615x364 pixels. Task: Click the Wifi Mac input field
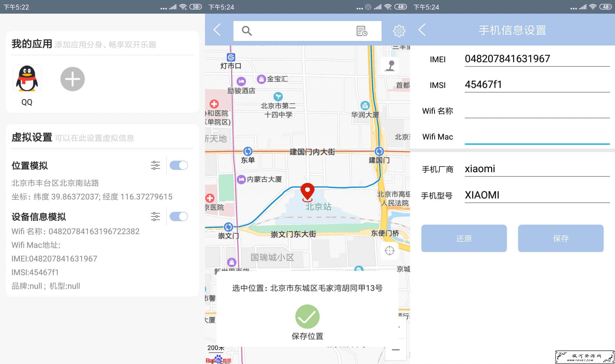click(537, 137)
